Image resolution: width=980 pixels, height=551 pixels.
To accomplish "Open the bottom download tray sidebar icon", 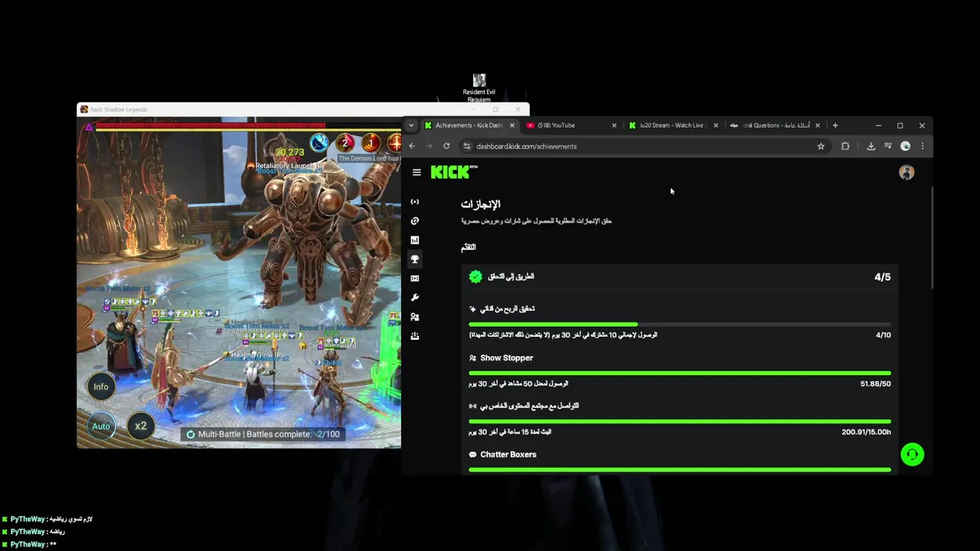I will tap(415, 336).
